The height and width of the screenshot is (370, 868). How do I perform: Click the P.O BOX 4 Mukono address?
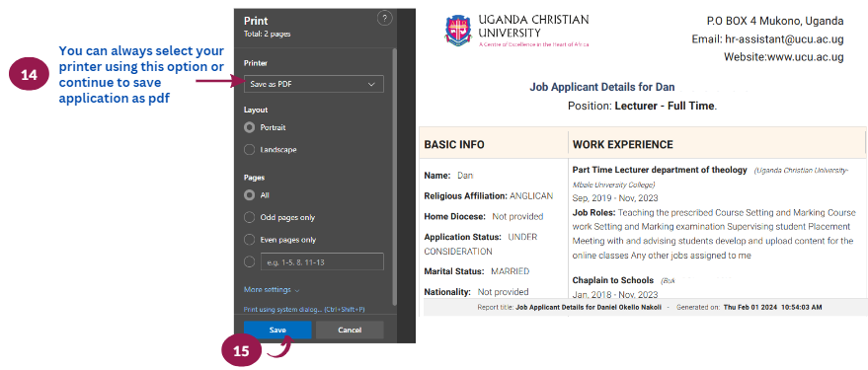click(775, 22)
